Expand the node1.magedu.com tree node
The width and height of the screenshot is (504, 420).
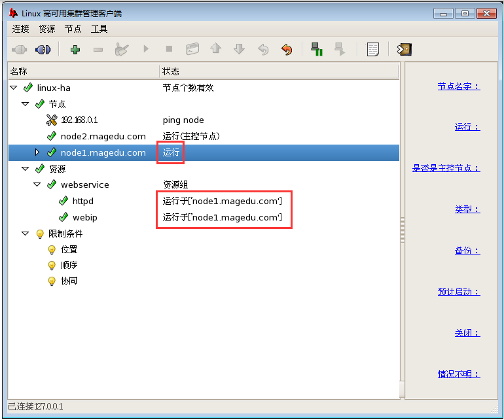[x=37, y=152]
